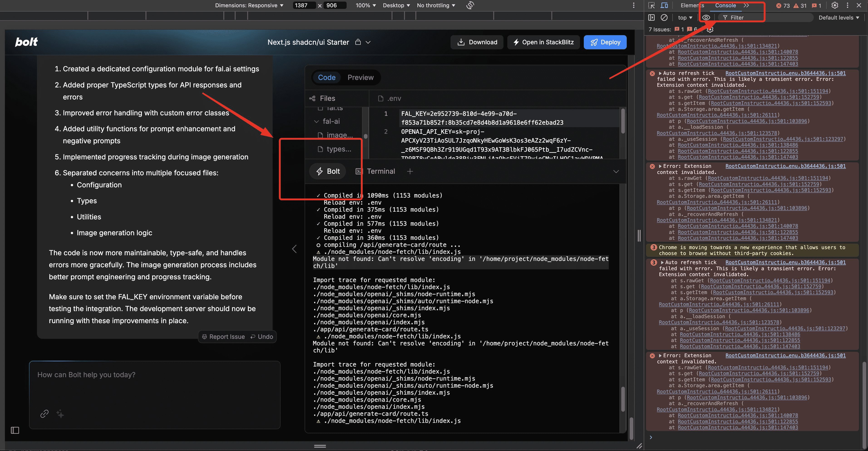Viewport: 868px width, 451px height.
Task: Click Report Issue under the chat response
Action: pyautogui.click(x=223, y=337)
